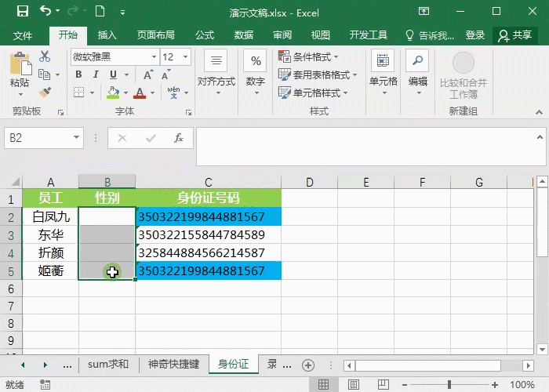Switch to the 页面布局 tab
549x392 pixels.
tap(156, 35)
